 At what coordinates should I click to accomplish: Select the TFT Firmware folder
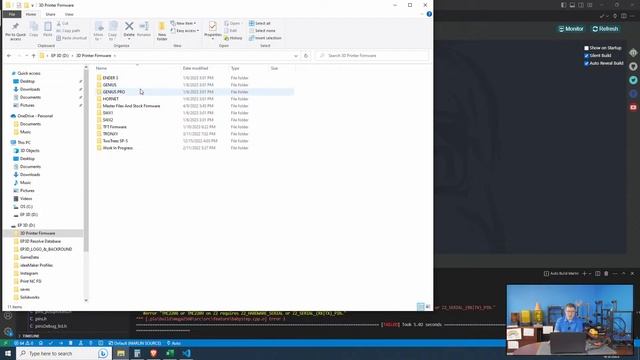tap(114, 127)
